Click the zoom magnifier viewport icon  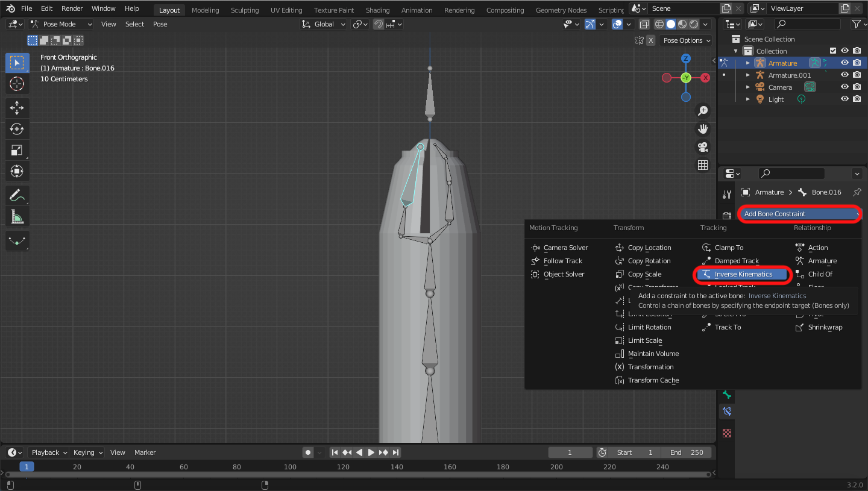pos(703,111)
